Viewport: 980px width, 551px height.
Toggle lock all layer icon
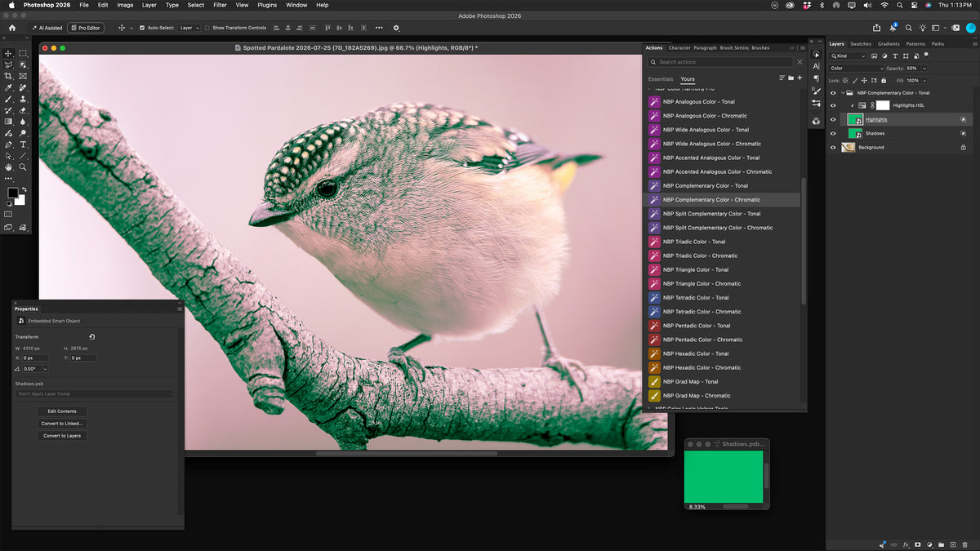[x=884, y=81]
